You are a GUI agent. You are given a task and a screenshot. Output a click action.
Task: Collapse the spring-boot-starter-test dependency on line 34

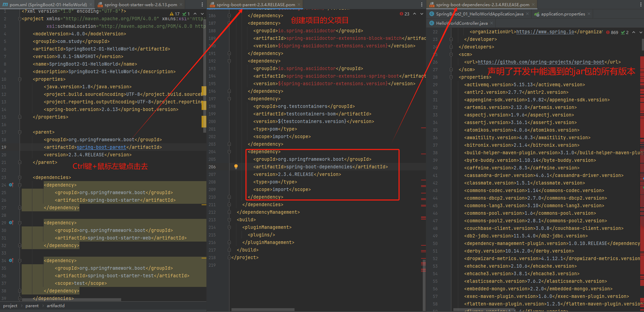pyautogui.click(x=20, y=260)
